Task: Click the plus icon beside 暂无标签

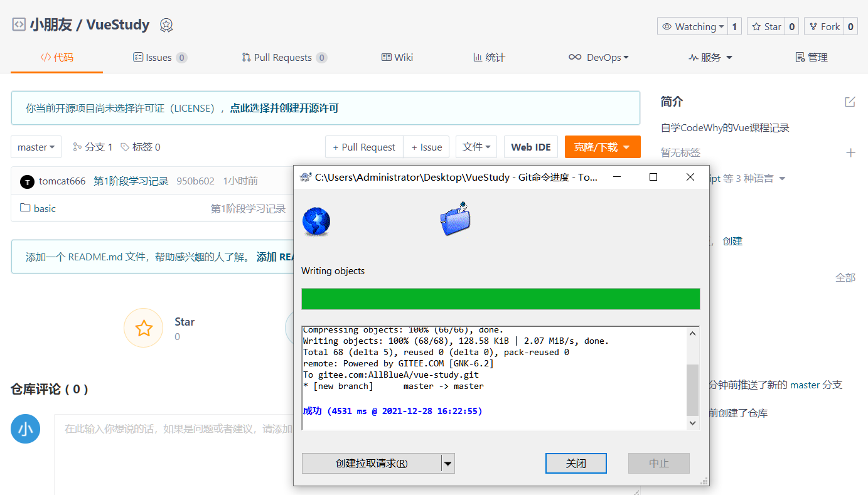Action: (850, 152)
